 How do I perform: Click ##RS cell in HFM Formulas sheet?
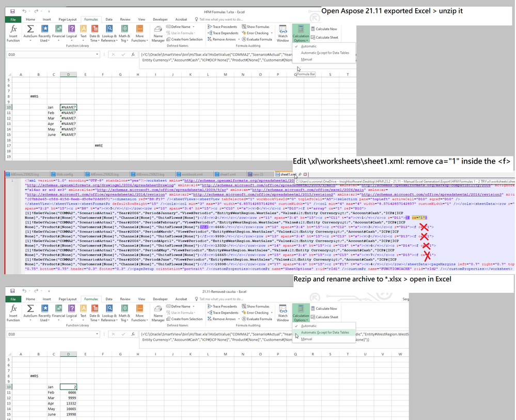tap(38, 97)
